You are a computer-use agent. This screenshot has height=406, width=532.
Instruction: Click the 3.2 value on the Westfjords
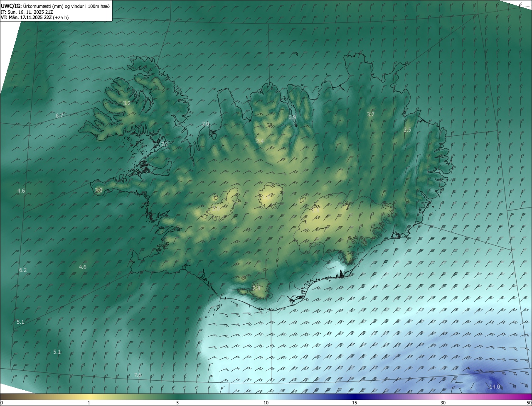(127, 103)
